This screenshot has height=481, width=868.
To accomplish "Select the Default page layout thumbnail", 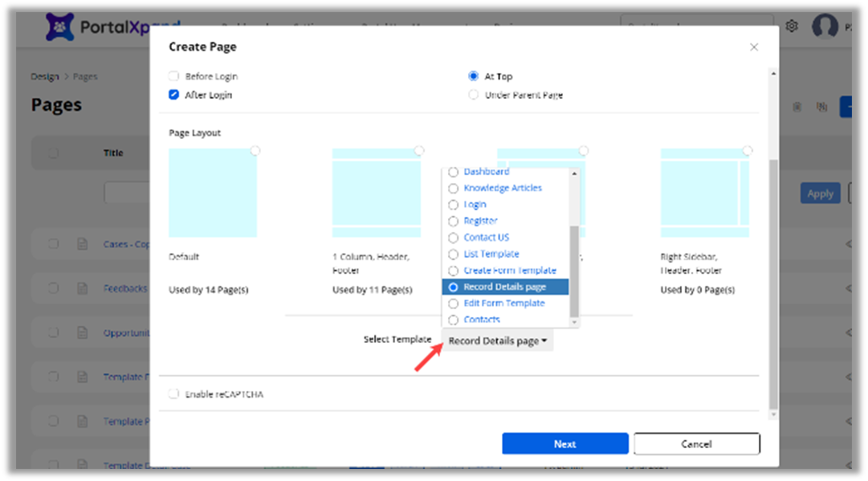I will pyautogui.click(x=213, y=193).
